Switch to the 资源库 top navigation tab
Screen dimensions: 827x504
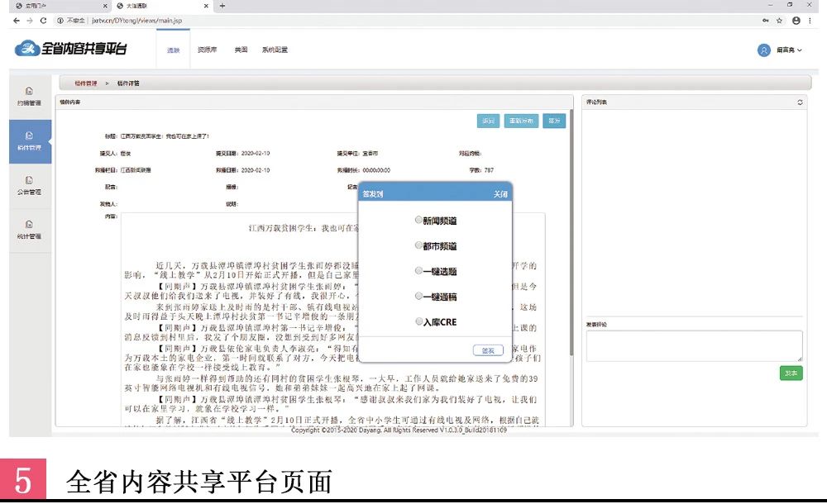(207, 50)
